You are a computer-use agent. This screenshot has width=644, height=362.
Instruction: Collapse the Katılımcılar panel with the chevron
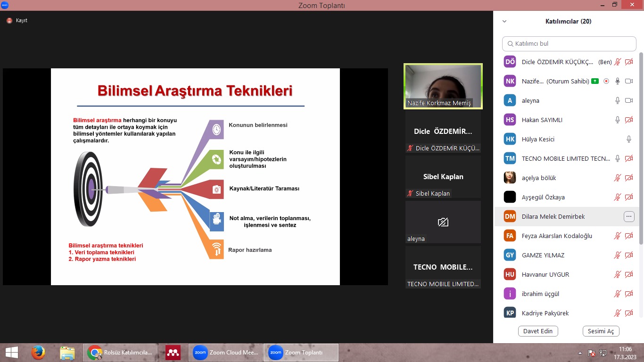coord(504,21)
